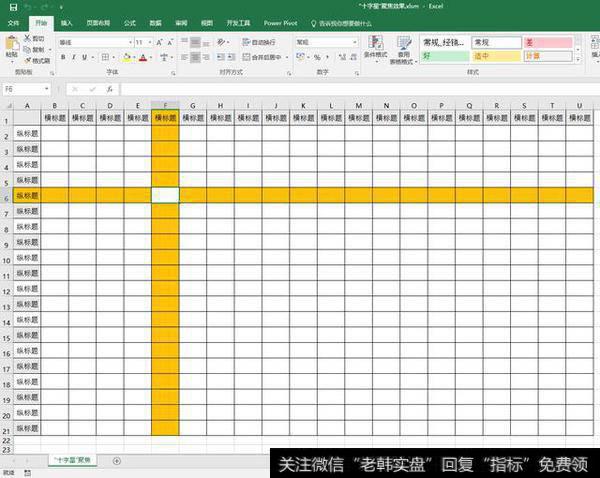This screenshot has height=478, width=600.
Task: Click the insert function fx icon
Action: pyautogui.click(x=110, y=89)
